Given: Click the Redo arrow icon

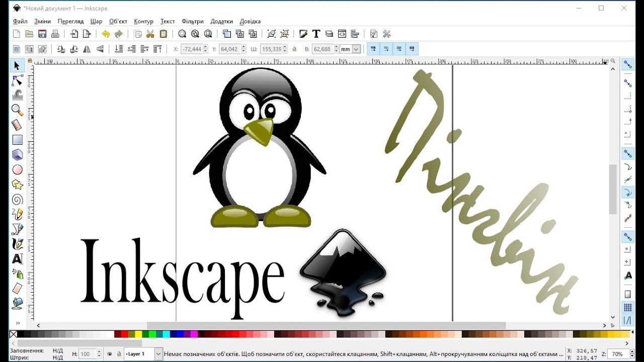Looking at the screenshot, I should tap(119, 34).
